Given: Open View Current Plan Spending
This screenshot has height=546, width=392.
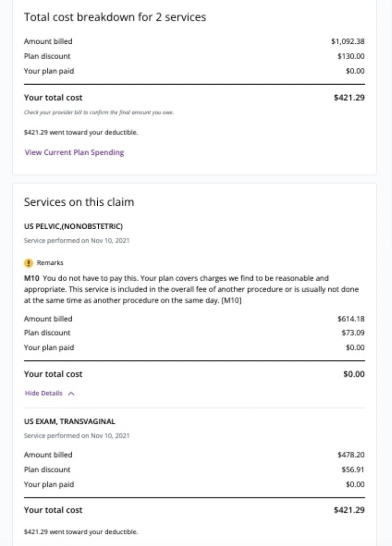Looking at the screenshot, I should tap(74, 152).
